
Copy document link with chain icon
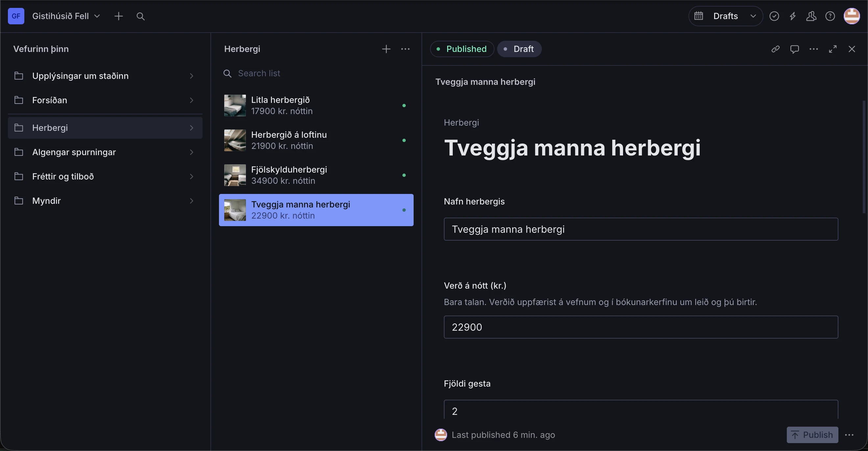click(775, 49)
